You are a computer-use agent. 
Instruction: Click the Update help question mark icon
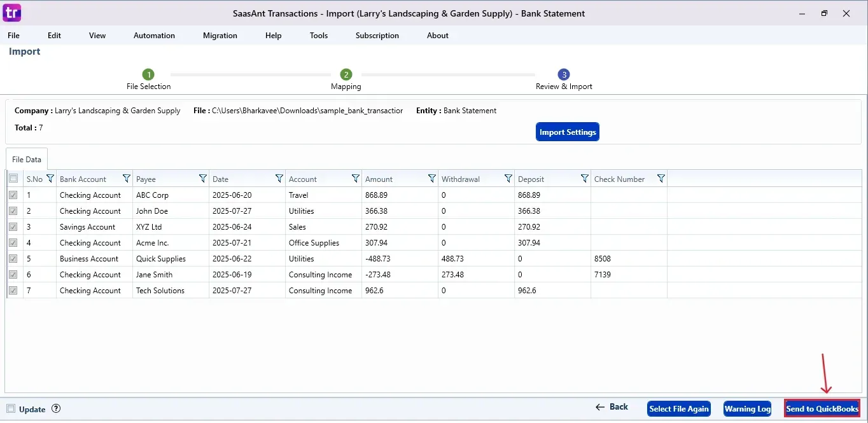click(56, 409)
